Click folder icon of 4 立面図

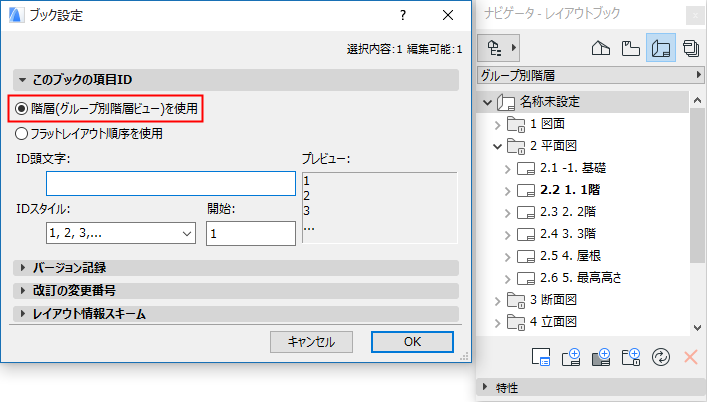coord(516,322)
